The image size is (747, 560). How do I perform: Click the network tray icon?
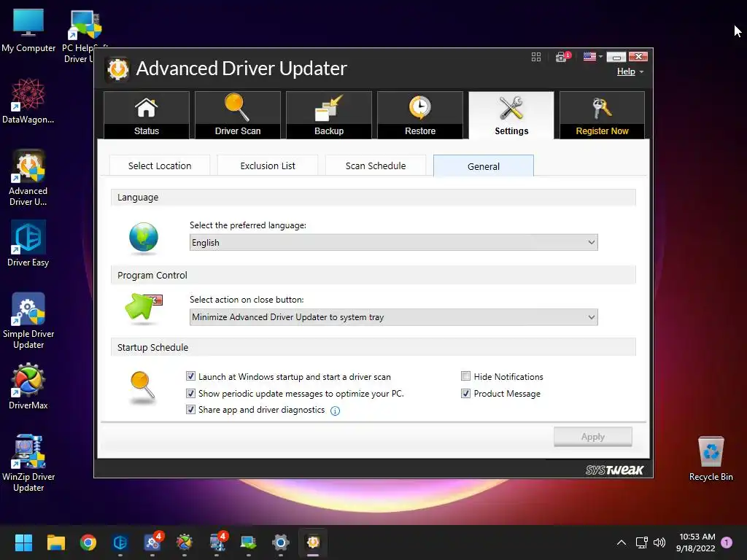click(x=641, y=542)
